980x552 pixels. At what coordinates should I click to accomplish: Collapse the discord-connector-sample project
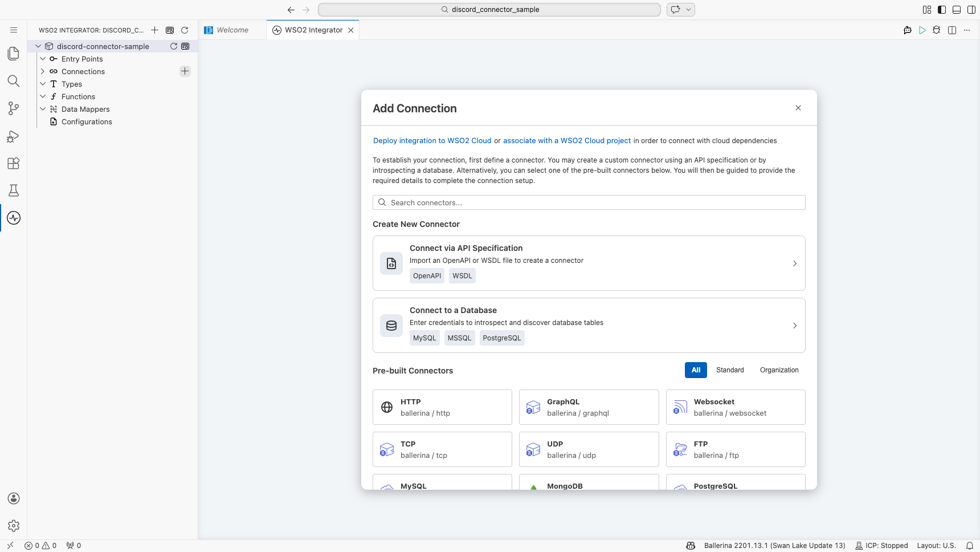pos(38,46)
